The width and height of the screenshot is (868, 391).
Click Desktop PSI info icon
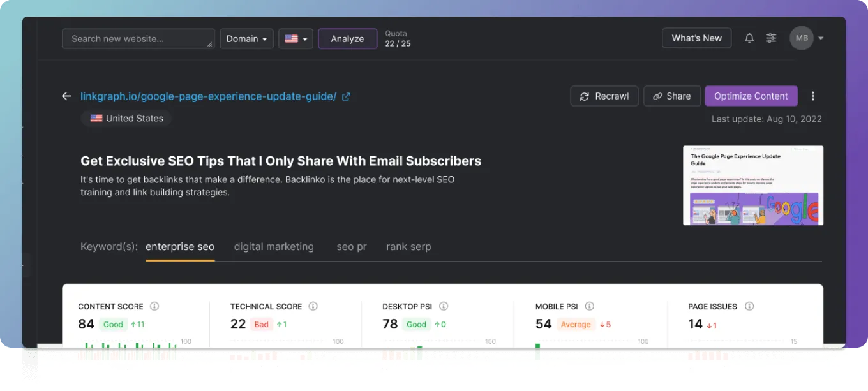click(444, 306)
